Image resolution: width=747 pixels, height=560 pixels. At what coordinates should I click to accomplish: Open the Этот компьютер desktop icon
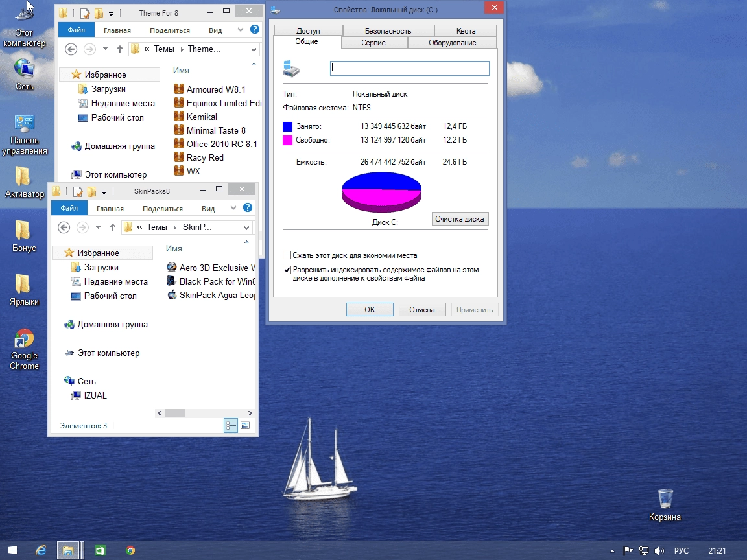coord(24,24)
